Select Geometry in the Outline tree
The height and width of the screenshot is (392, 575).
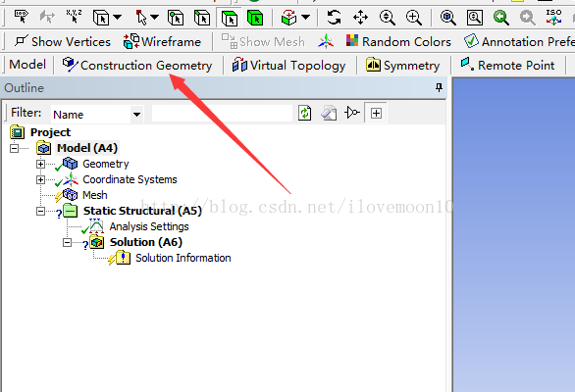(106, 164)
